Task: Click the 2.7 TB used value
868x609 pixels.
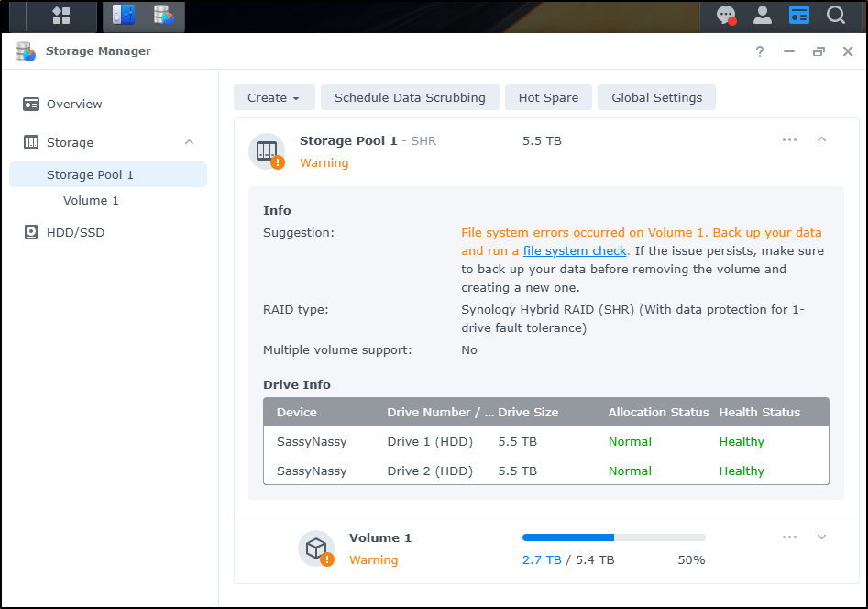Action: pyautogui.click(x=542, y=560)
